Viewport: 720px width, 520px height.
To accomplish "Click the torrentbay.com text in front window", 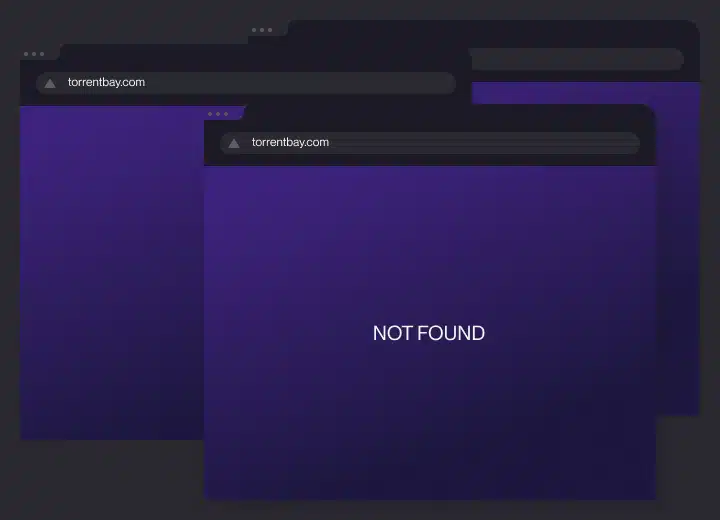I will coord(290,142).
